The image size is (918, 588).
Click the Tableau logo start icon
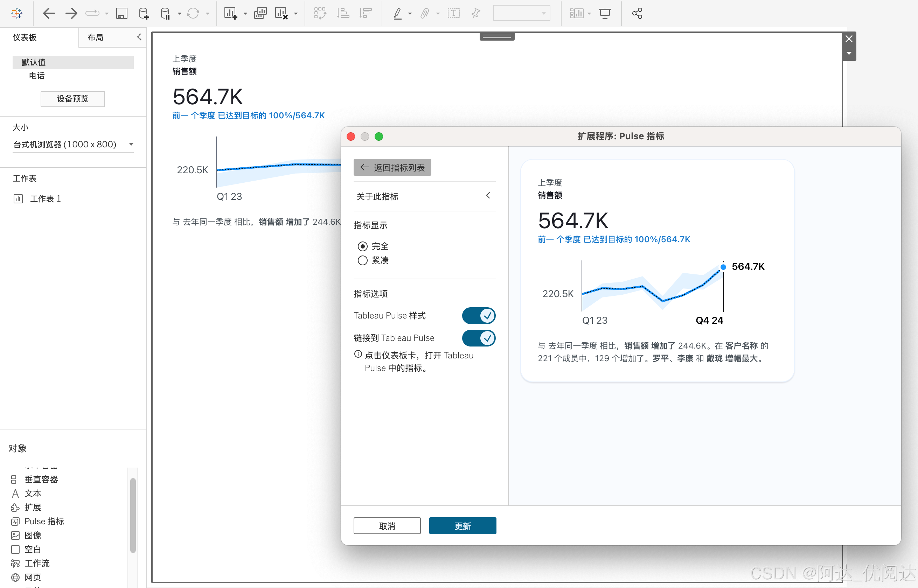(17, 14)
